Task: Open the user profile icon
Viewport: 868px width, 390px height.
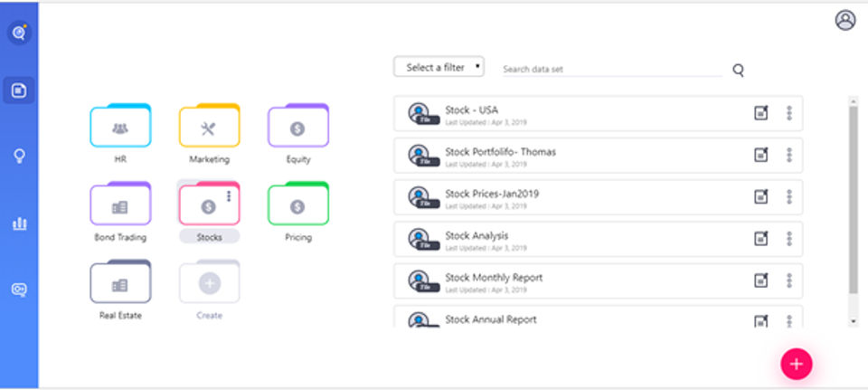Action: tap(844, 21)
